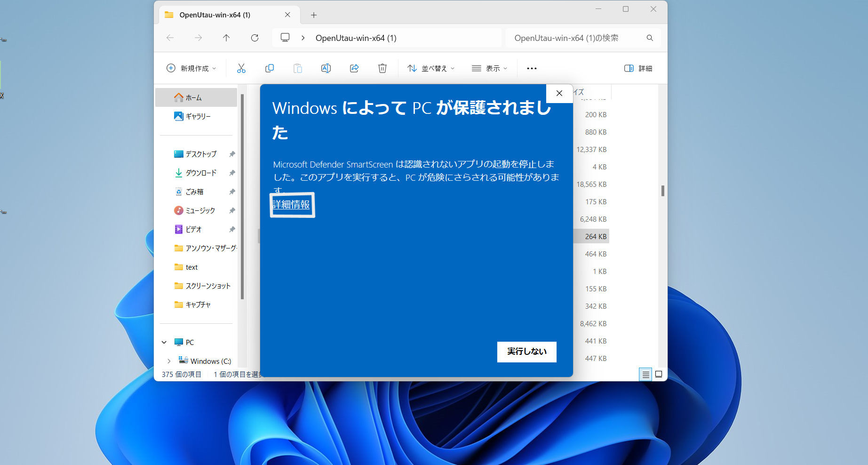
Task: Click the 375 個の項目 status text
Action: pos(181,374)
